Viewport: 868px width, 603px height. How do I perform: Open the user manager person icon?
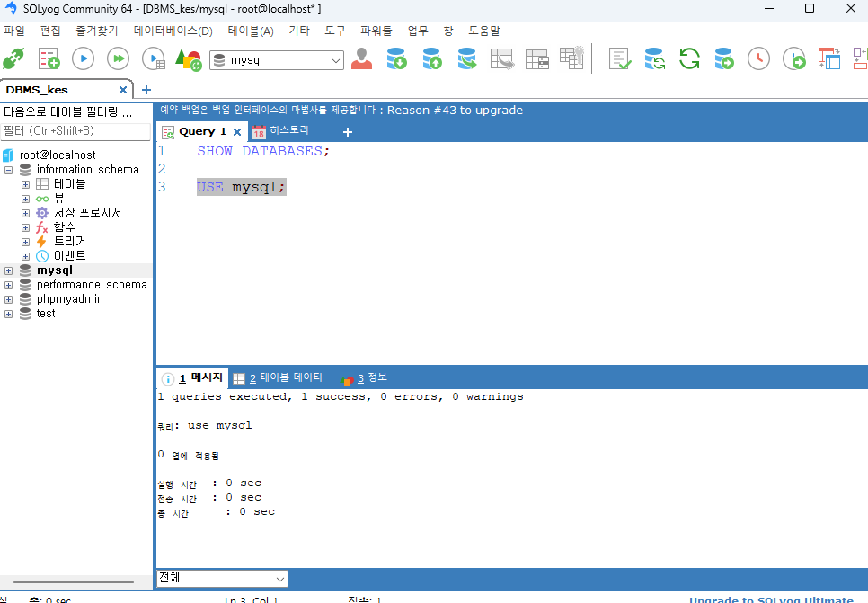(361, 58)
